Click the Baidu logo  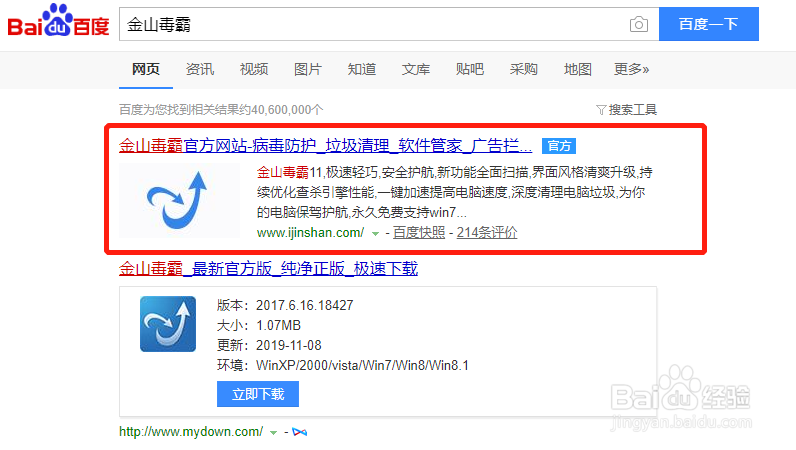click(58, 21)
